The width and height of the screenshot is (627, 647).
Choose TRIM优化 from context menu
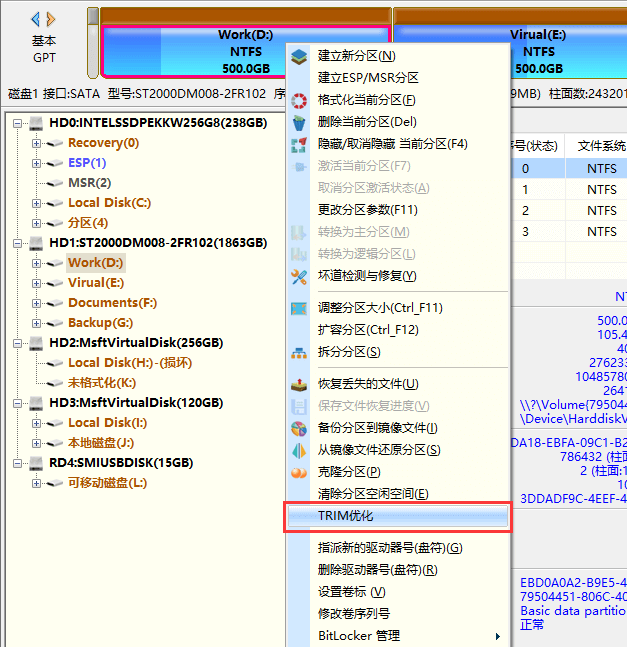(398, 516)
